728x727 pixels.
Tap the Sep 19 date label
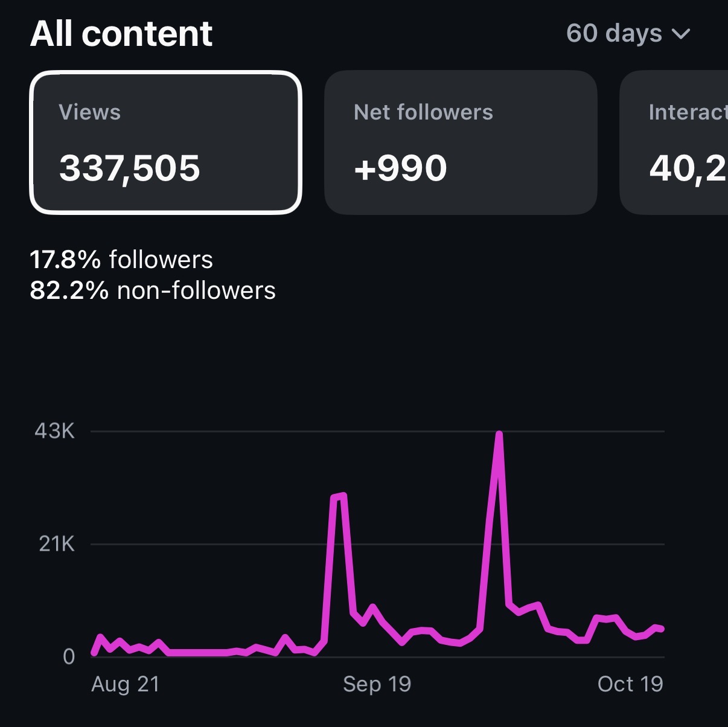[x=377, y=684]
